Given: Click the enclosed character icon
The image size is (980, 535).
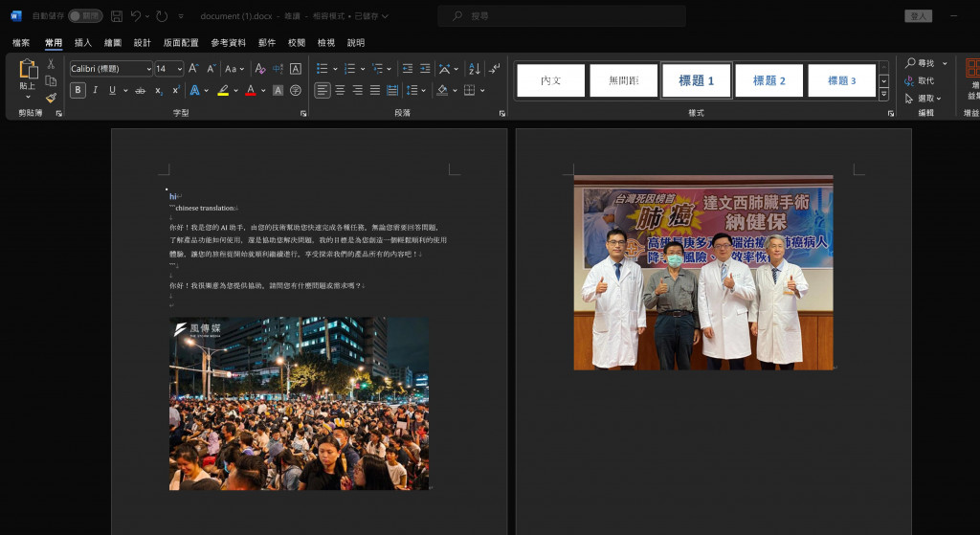Looking at the screenshot, I should click(296, 91).
